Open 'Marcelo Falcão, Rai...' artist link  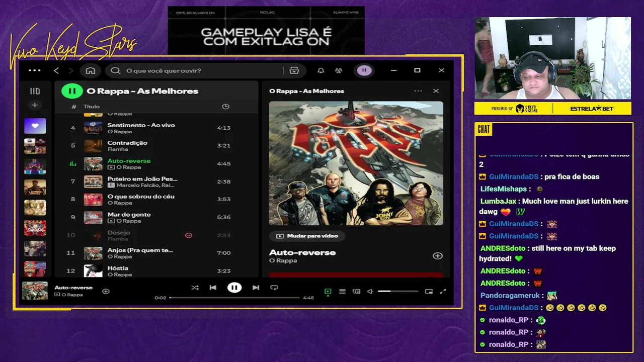point(145,185)
